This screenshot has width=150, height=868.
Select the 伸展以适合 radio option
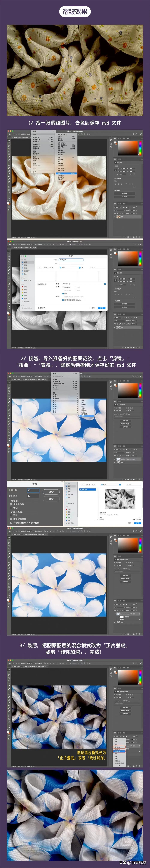pyautogui.click(x=17, y=504)
